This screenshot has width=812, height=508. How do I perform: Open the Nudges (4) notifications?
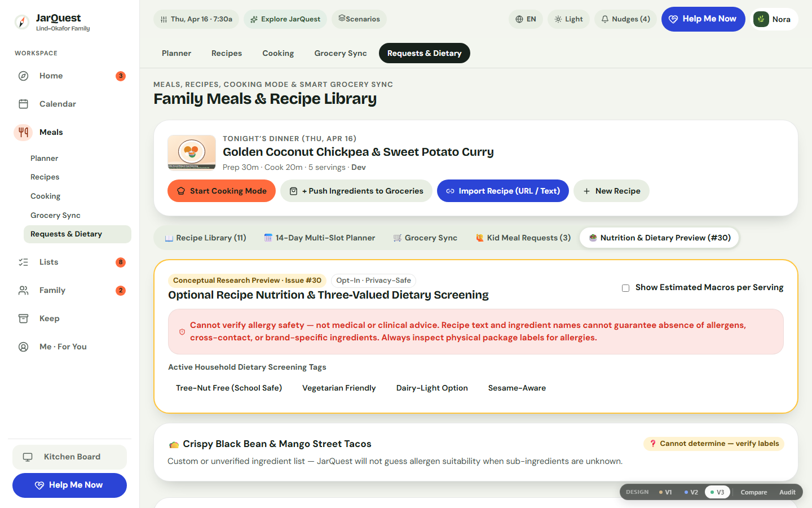(x=625, y=19)
